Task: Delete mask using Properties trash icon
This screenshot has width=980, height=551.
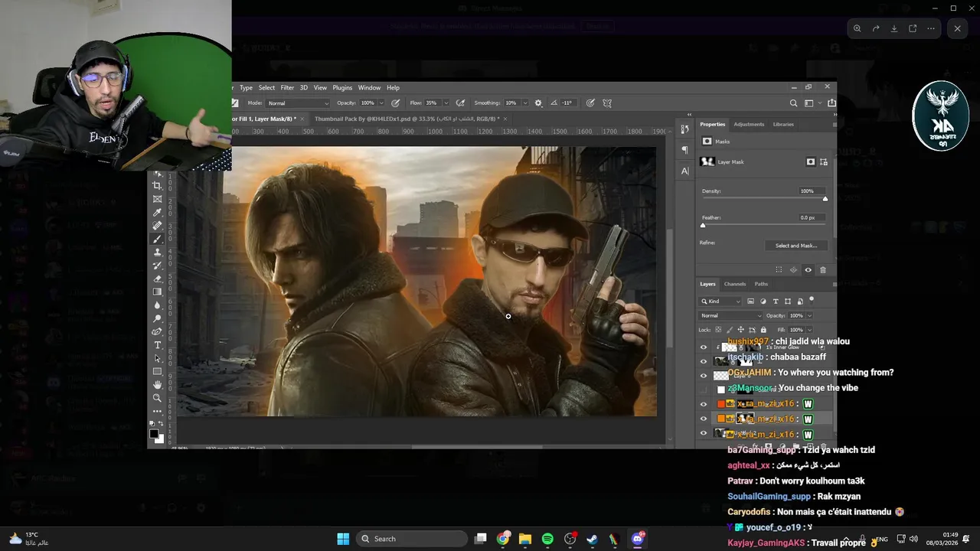Action: (823, 270)
